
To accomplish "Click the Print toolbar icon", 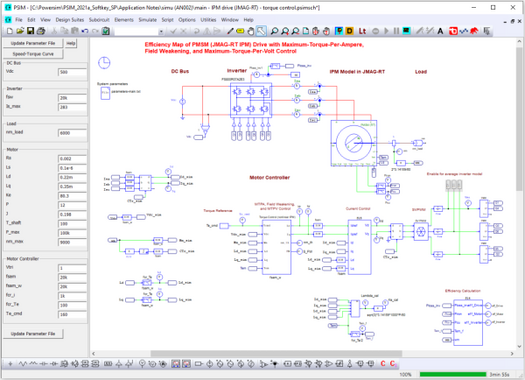I will click(41, 31).
